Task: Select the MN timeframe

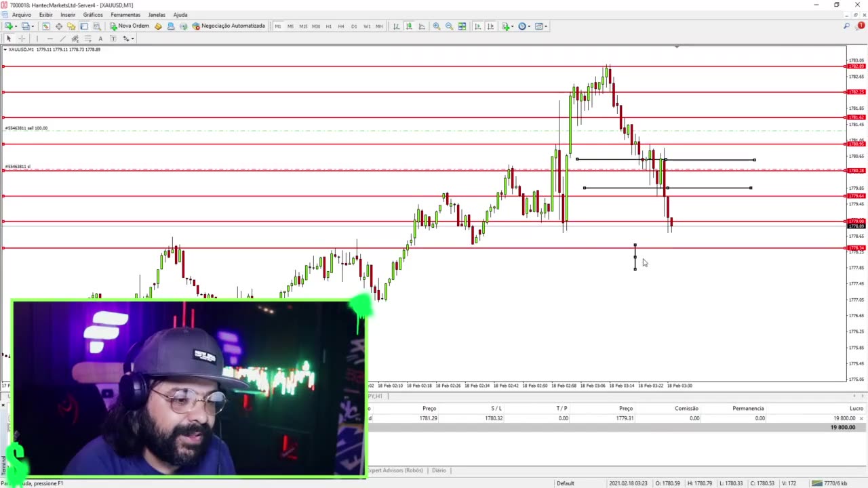Action: point(379,26)
